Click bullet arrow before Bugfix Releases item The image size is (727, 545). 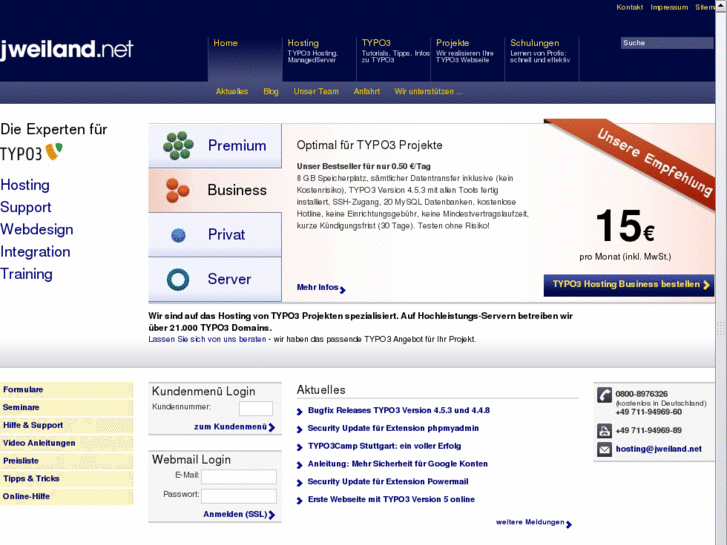point(300,411)
